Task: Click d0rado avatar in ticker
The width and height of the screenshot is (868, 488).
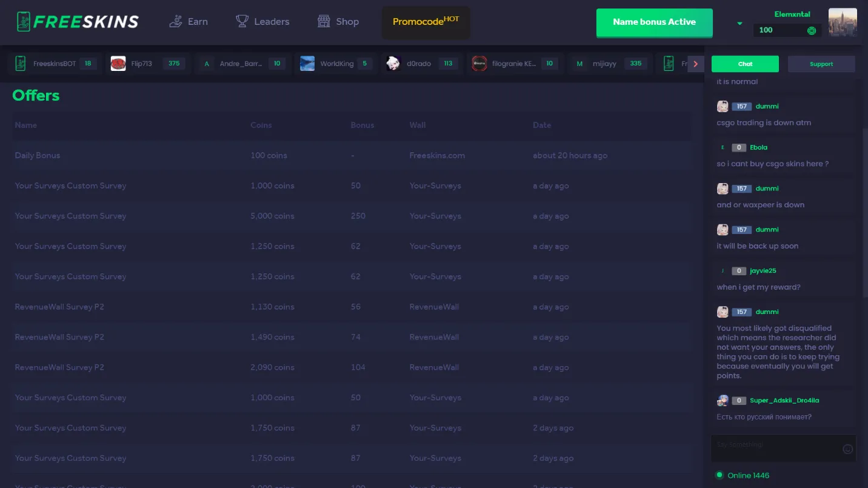Action: [x=393, y=63]
